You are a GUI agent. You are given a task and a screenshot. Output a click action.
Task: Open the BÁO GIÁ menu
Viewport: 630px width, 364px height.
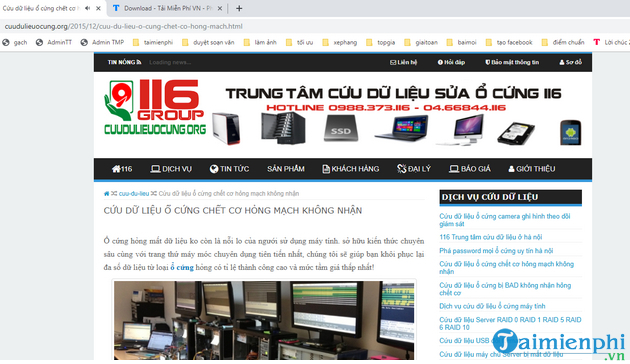(x=470, y=169)
